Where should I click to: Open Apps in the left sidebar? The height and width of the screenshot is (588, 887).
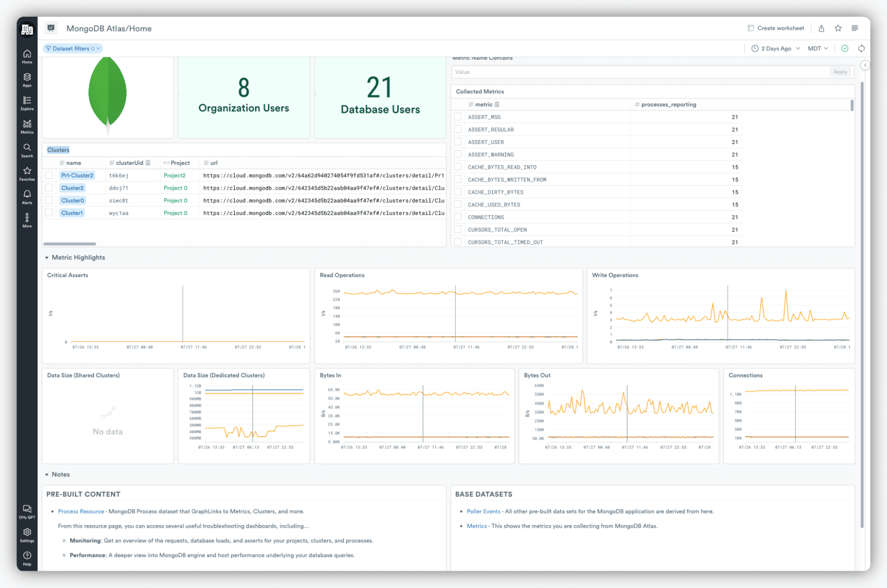[27, 80]
